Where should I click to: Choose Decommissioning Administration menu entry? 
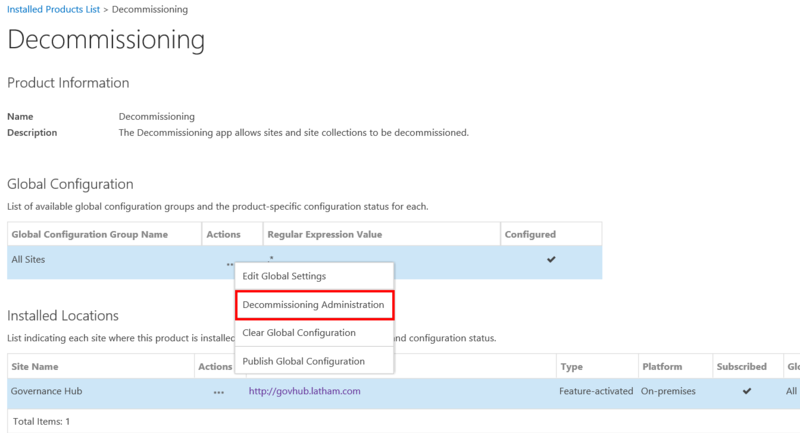pos(313,304)
